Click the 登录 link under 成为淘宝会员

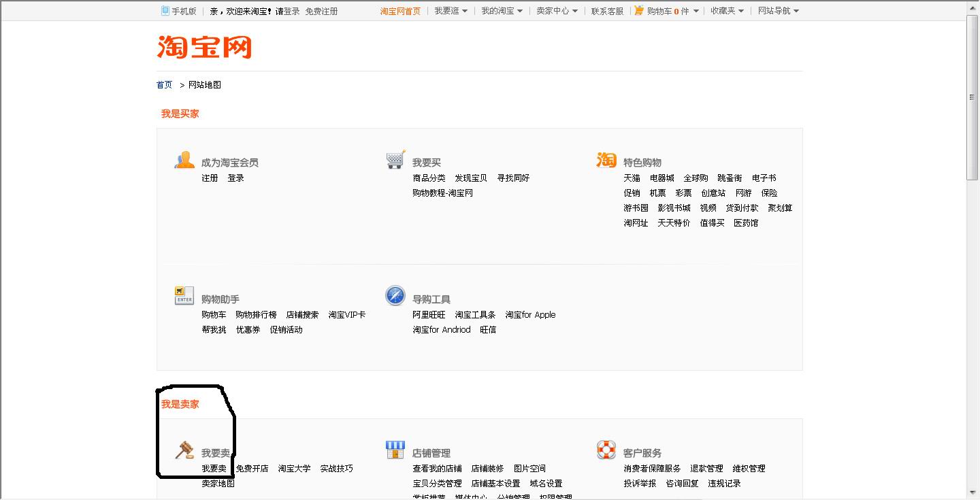coord(235,178)
